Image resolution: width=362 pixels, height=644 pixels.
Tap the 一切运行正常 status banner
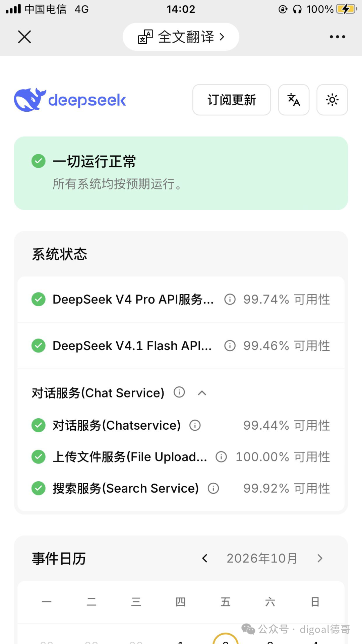coord(181,173)
